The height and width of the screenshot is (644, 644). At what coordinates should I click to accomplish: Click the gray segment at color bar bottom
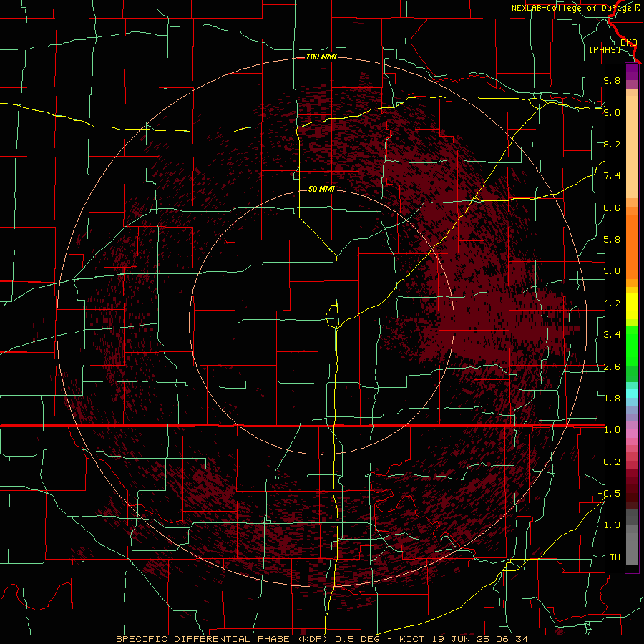(x=632, y=548)
